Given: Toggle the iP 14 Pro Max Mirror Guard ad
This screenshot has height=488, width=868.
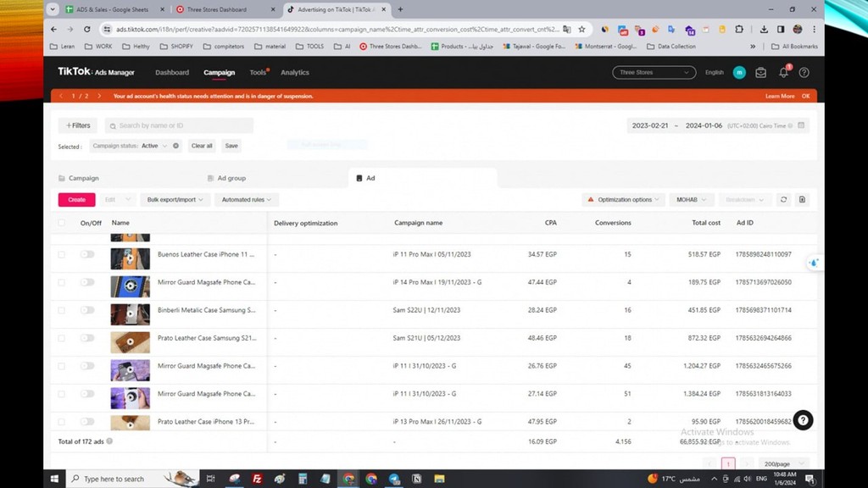Looking at the screenshot, I should pos(87,282).
